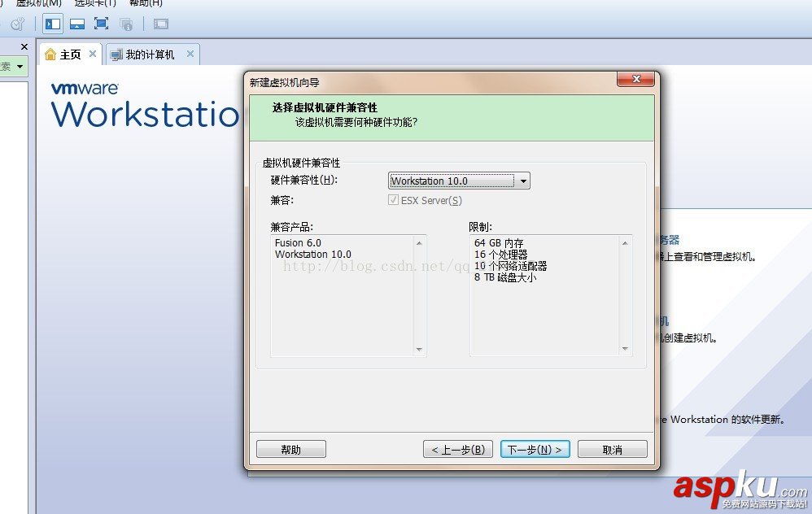Image resolution: width=812 pixels, height=514 pixels.
Task: Switch to the 主页 tab
Action: [x=69, y=54]
